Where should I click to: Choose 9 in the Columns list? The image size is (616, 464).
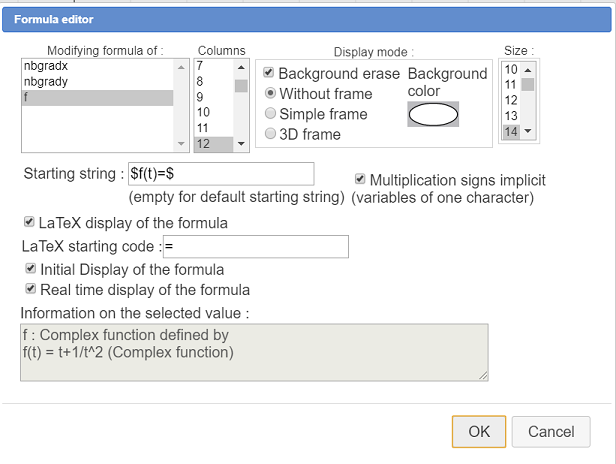click(214, 97)
